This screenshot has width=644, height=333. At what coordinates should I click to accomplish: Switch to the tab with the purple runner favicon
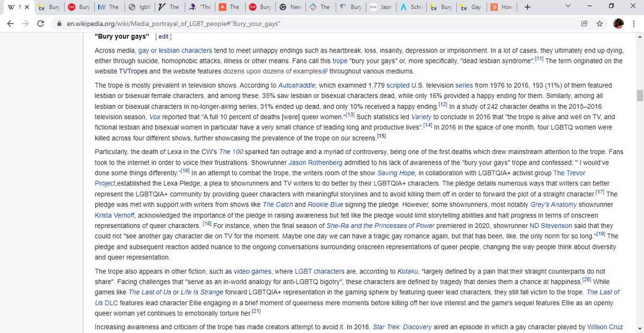click(200, 7)
